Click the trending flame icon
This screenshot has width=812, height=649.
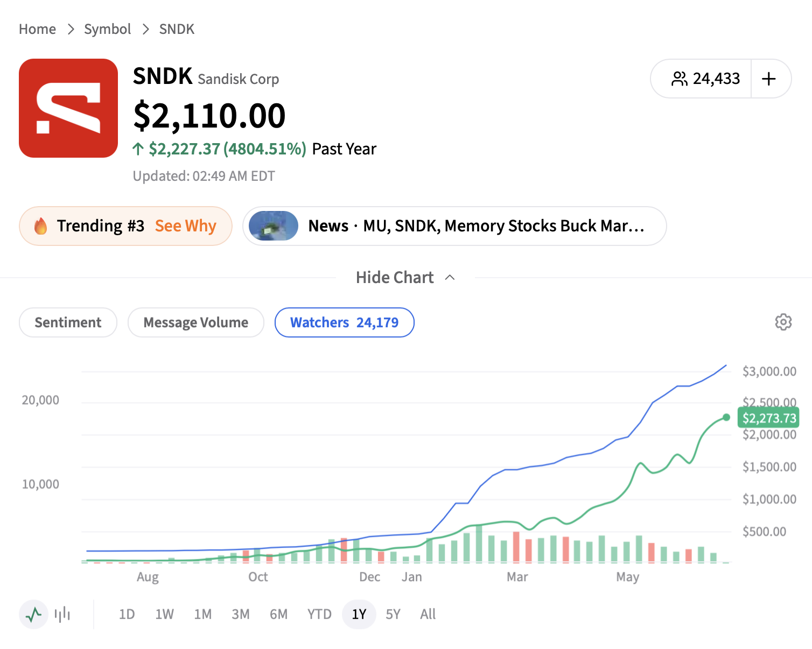40,226
